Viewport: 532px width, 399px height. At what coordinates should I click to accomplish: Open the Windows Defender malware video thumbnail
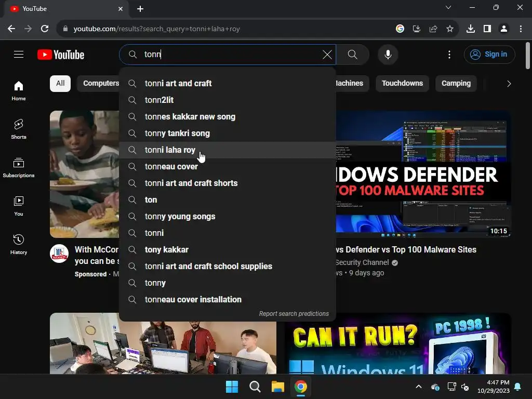point(423,174)
